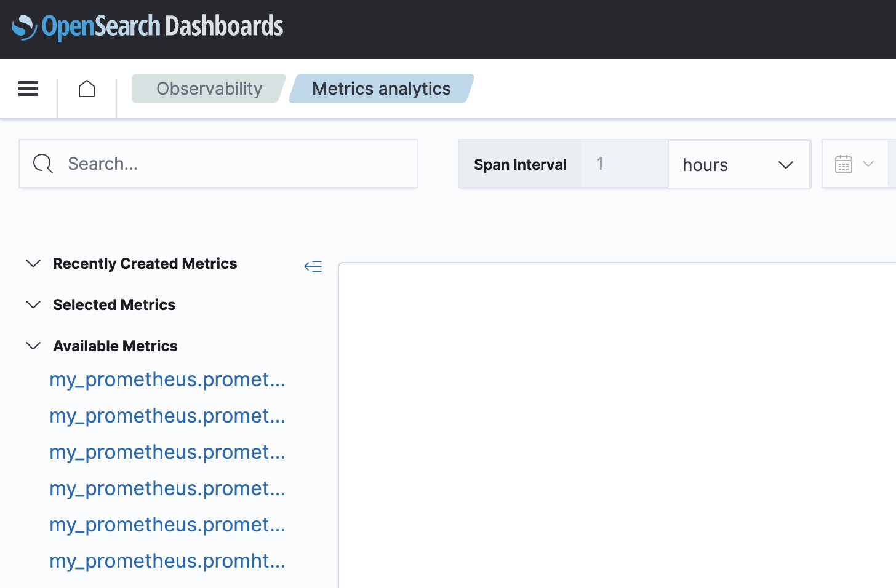Open the hours unit dropdown
Image resolution: width=896 pixels, height=588 pixels.
[738, 164]
